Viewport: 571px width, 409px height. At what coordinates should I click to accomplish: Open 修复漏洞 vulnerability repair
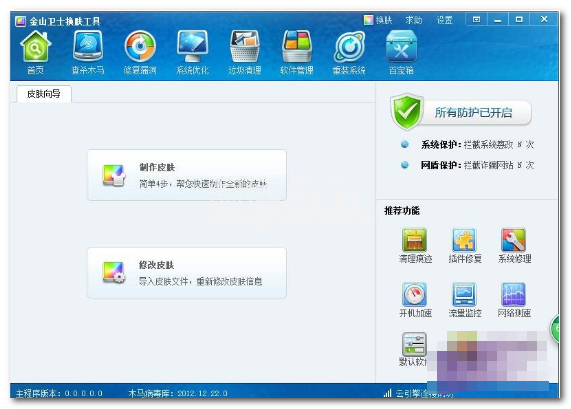(140, 53)
